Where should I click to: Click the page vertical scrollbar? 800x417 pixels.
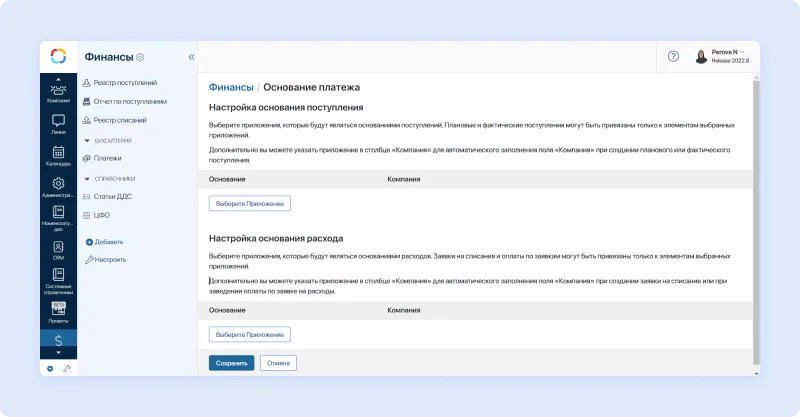[756, 222]
